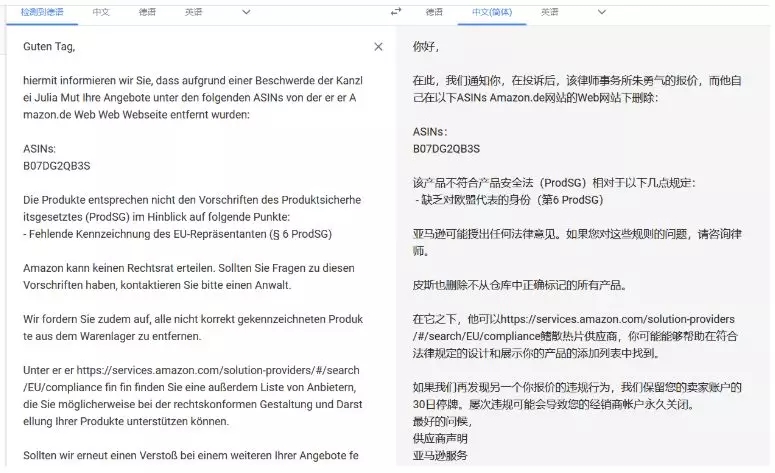
Task: Set target language to 英语
Action: click(x=550, y=12)
